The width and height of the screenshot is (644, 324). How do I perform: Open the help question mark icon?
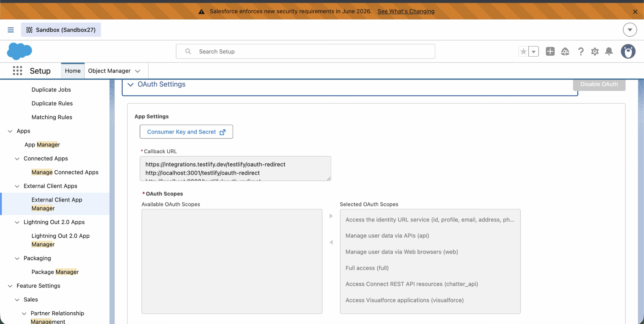(581, 51)
